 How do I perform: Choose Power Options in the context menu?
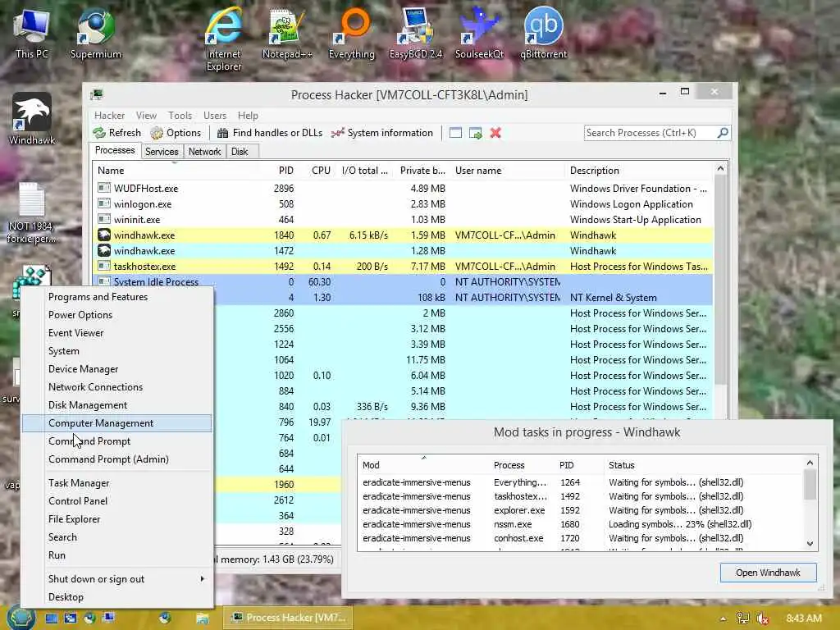tap(116, 315)
